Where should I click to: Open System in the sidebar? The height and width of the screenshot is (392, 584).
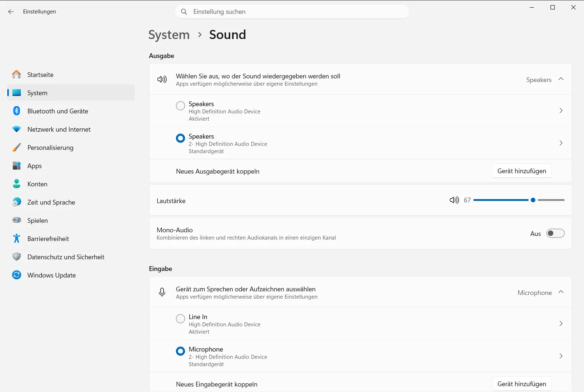71,93
